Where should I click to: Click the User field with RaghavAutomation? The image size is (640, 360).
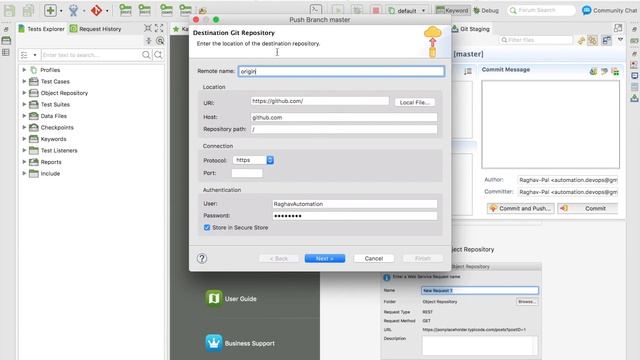point(355,204)
